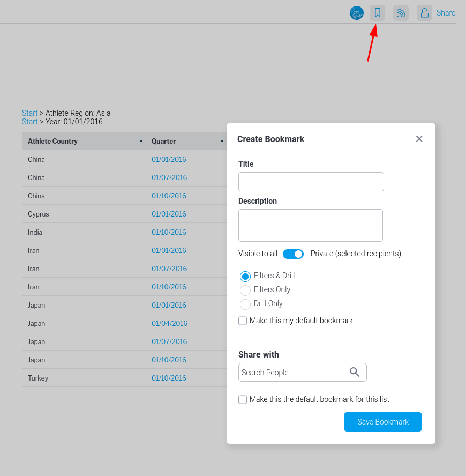Click the bookmark icon in the top toolbar
Image resolution: width=466 pixels, height=476 pixels.
click(378, 12)
